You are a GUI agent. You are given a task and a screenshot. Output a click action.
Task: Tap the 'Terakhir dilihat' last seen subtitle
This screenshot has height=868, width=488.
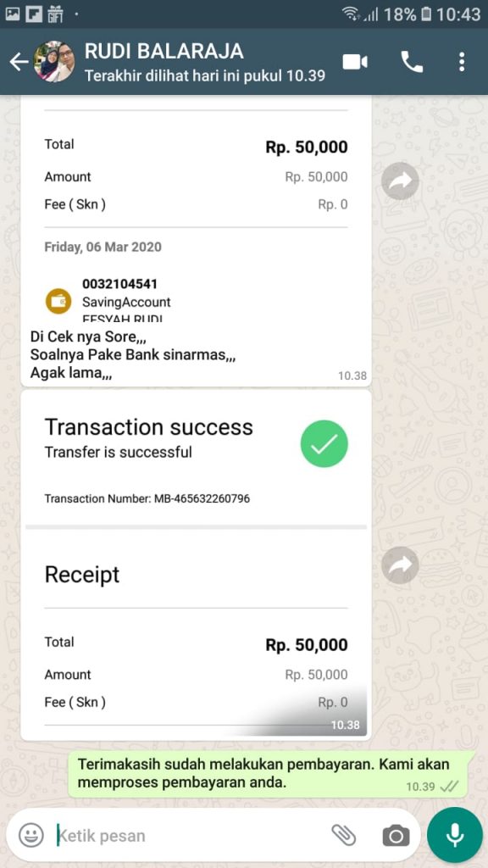coord(205,75)
